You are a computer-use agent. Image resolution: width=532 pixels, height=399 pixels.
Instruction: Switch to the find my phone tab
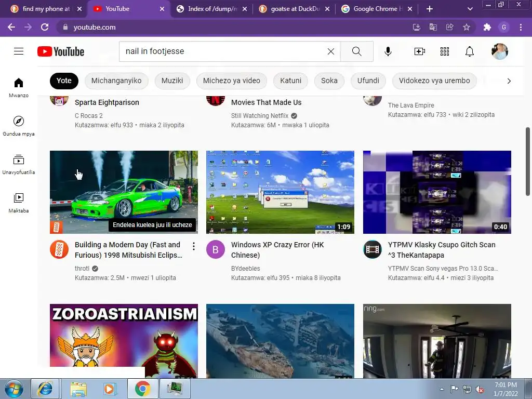coord(46,9)
